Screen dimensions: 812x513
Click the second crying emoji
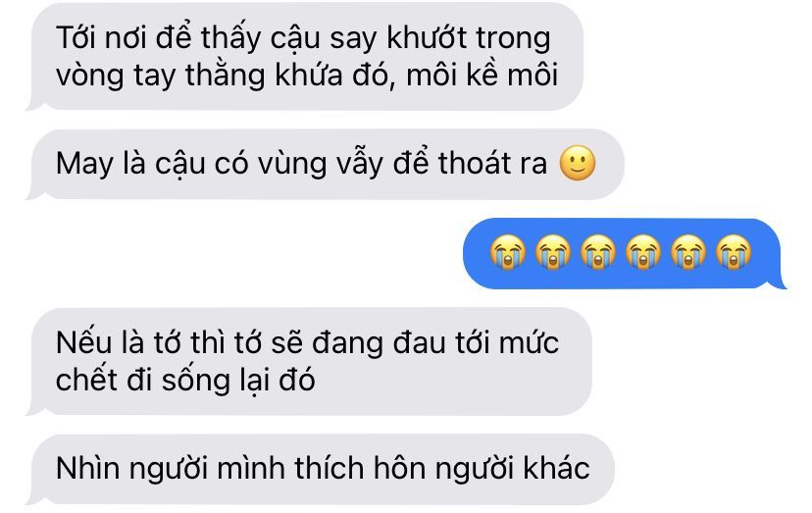pyautogui.click(x=553, y=252)
